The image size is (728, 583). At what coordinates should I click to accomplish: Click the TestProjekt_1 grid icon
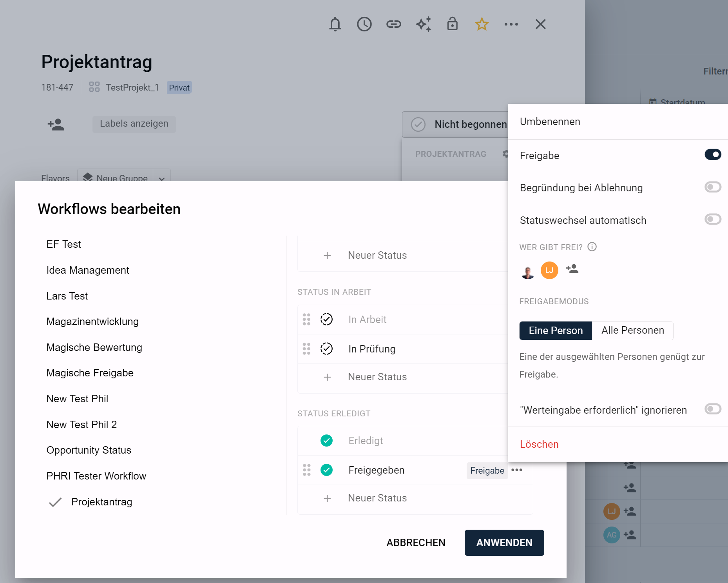[94, 87]
